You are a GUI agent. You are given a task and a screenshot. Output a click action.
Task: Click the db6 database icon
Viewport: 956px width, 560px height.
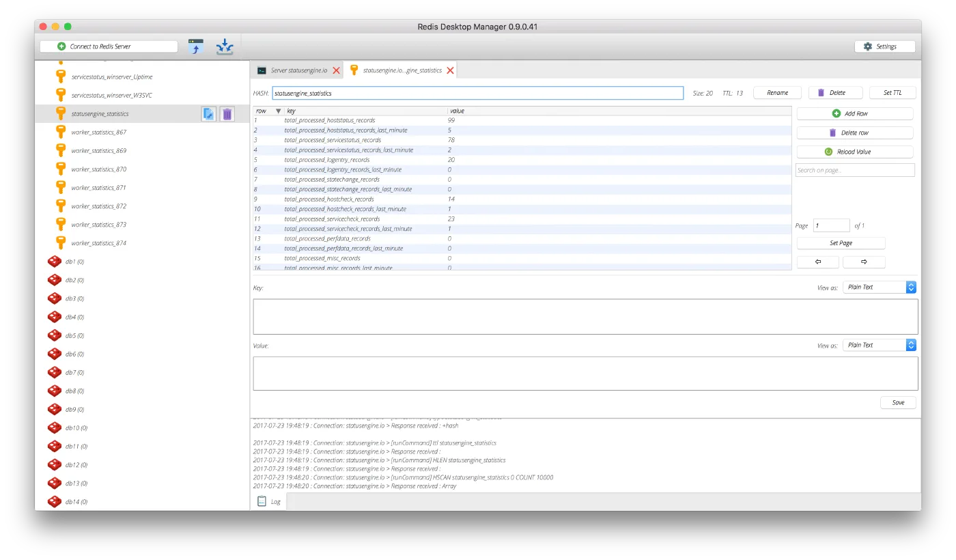[54, 353]
